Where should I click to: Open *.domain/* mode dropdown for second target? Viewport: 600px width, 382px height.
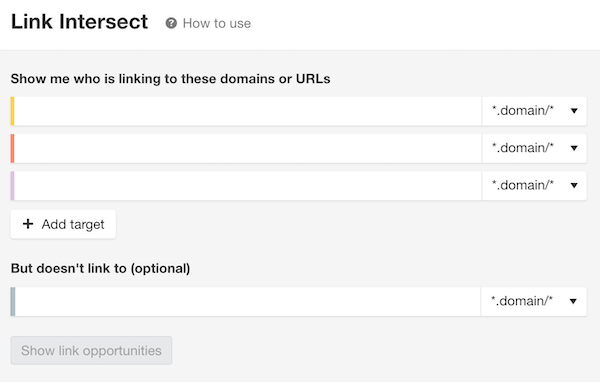(534, 149)
